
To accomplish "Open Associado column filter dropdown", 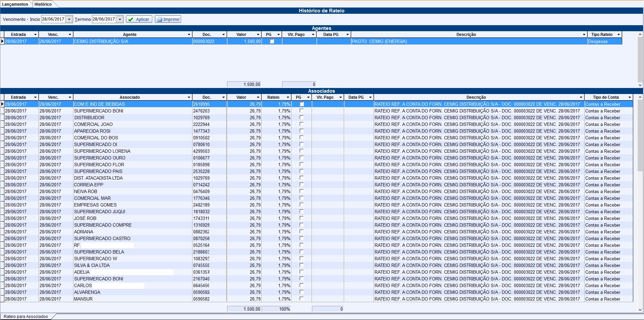I will pos(189,97).
